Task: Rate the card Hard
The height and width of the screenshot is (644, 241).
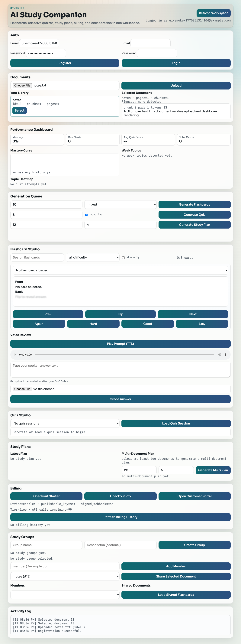Action: pyautogui.click(x=93, y=324)
